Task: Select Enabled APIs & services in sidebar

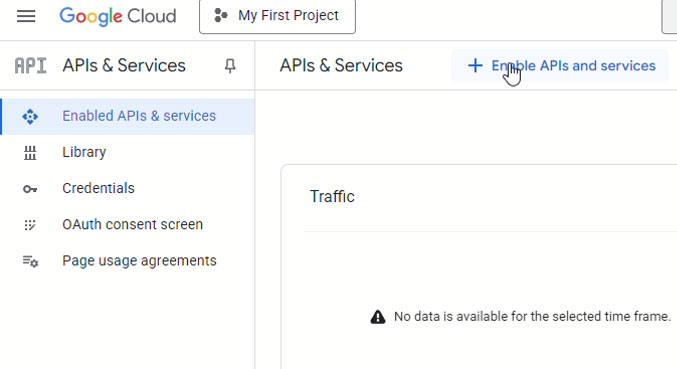Action: [127, 116]
